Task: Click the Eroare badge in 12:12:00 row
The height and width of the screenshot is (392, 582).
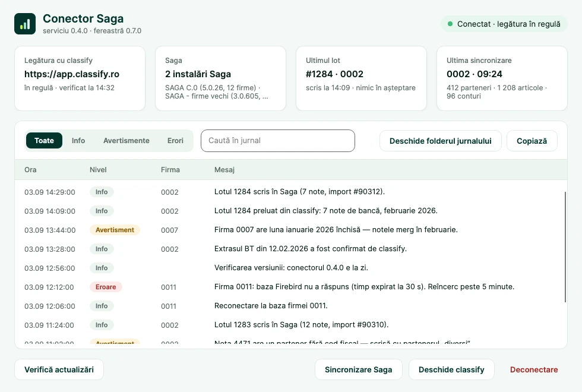Action: tap(106, 287)
